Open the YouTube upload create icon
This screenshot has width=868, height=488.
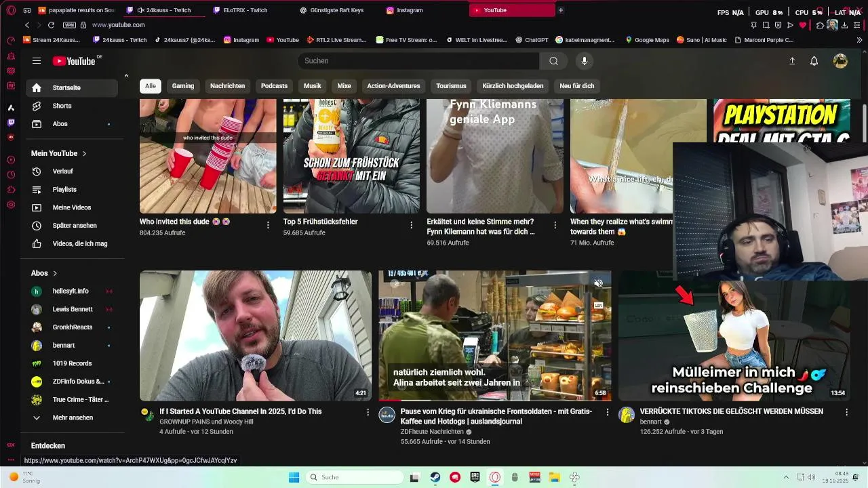(x=791, y=61)
